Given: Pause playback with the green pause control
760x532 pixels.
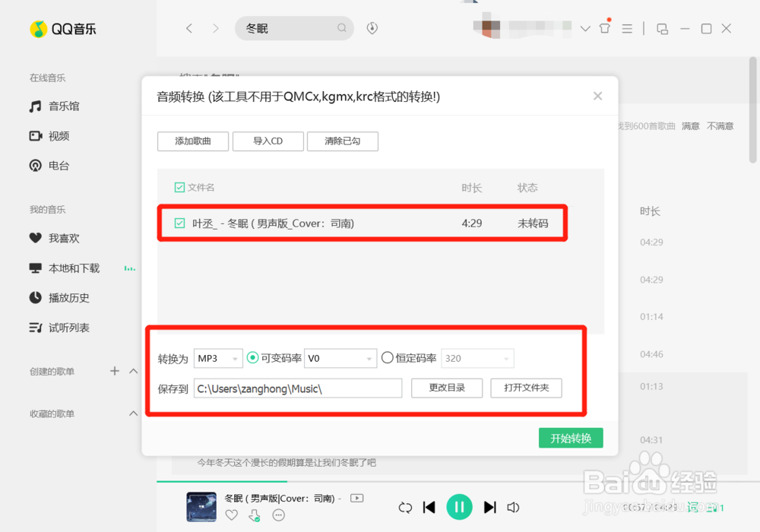Looking at the screenshot, I should tap(459, 507).
